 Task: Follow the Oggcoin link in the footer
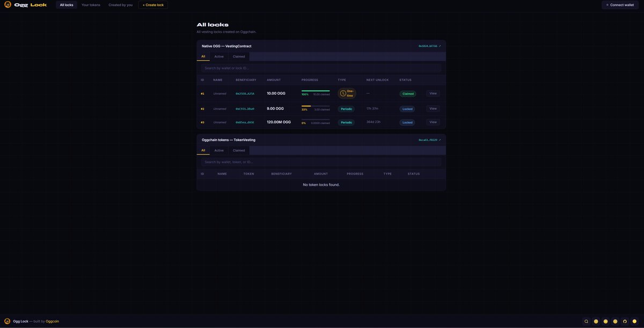pyautogui.click(x=52, y=322)
